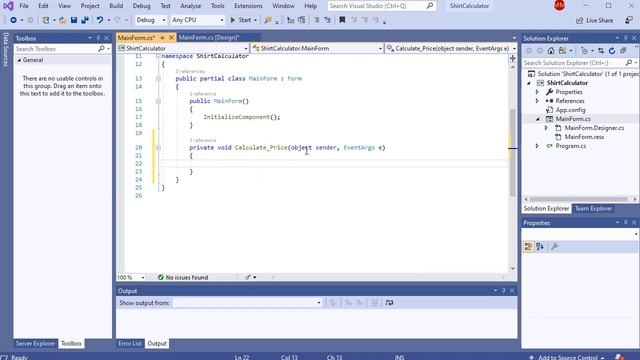Expand the Program.cs node
The height and width of the screenshot is (360, 640).
coord(538,146)
